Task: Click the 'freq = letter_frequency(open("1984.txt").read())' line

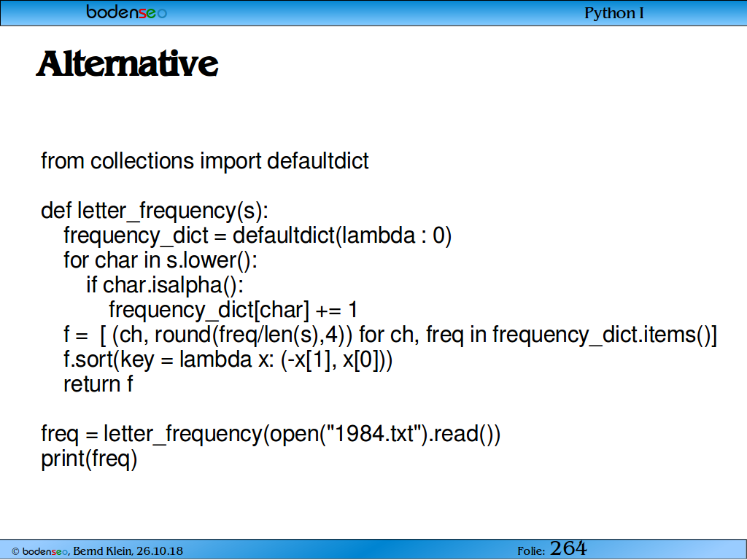Action: click(271, 434)
